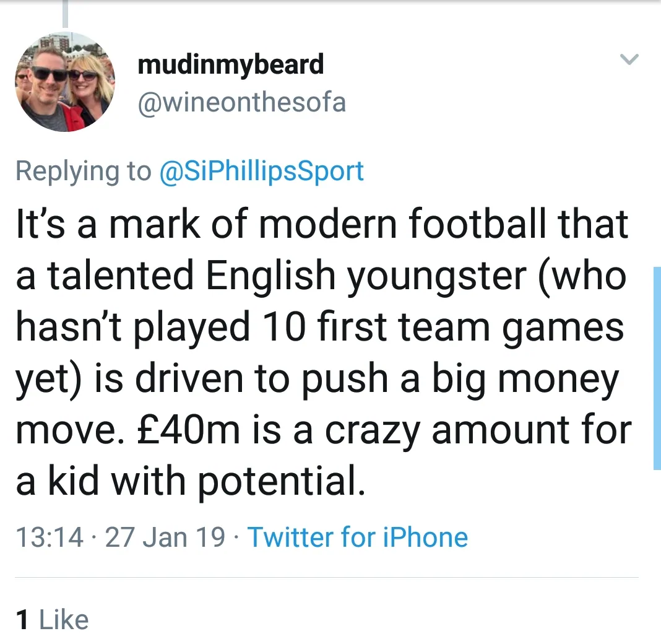Click the 13:14 time stamp

coord(49,537)
